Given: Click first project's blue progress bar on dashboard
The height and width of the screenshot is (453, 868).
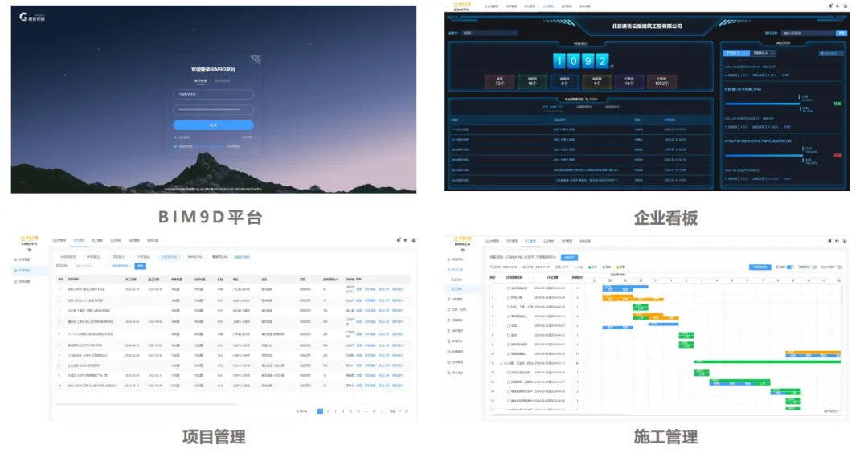Looking at the screenshot, I should coord(762,104).
